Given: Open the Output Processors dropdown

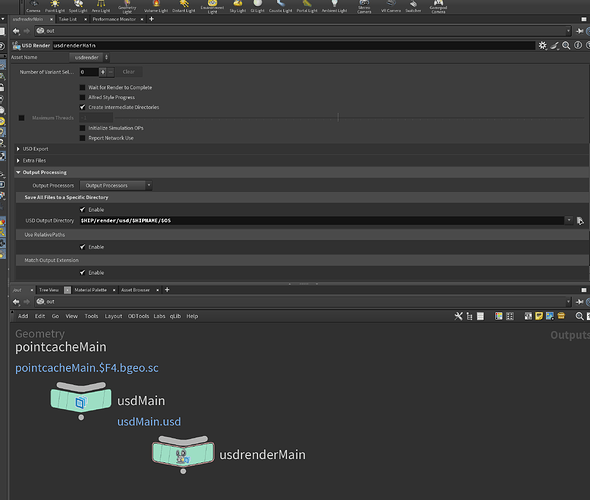Looking at the screenshot, I should (116, 185).
